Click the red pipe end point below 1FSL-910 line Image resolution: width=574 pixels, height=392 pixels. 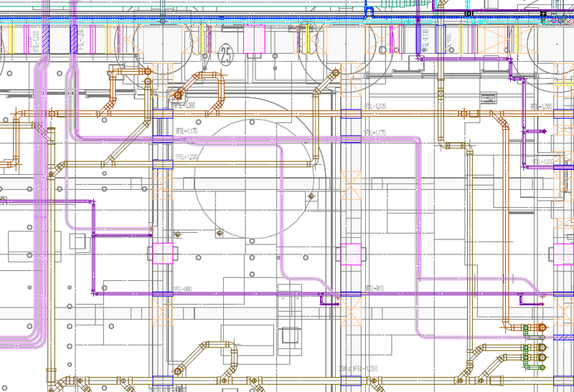tap(542, 305)
